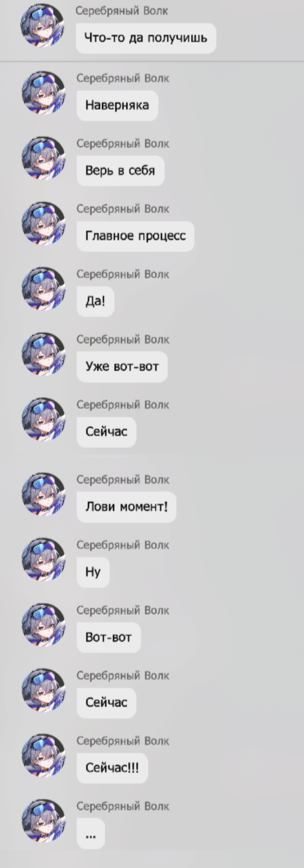Click the "Лови момент!" message bubble
This screenshot has height=868, width=304.
click(126, 507)
